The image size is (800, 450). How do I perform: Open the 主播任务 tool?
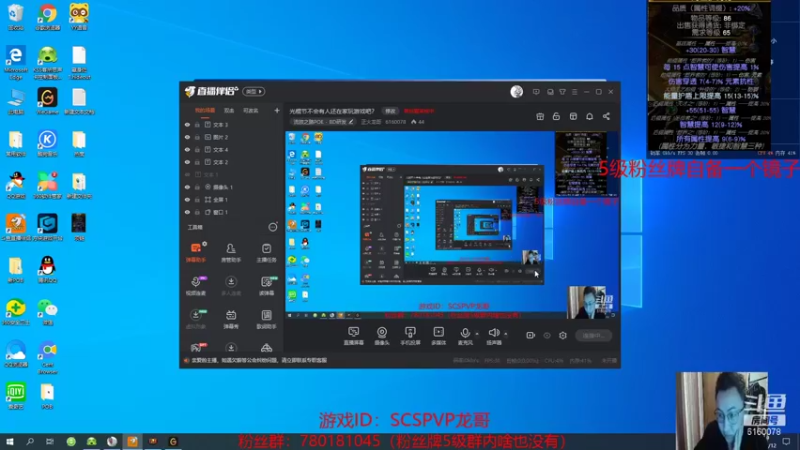point(266,252)
